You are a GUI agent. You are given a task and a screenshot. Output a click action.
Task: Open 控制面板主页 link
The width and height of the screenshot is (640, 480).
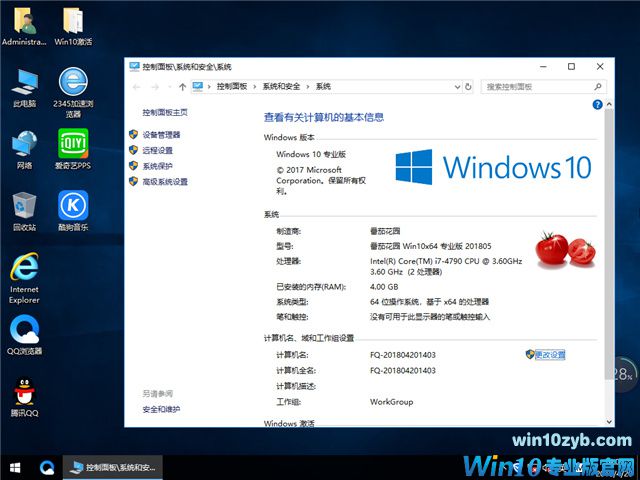165,112
